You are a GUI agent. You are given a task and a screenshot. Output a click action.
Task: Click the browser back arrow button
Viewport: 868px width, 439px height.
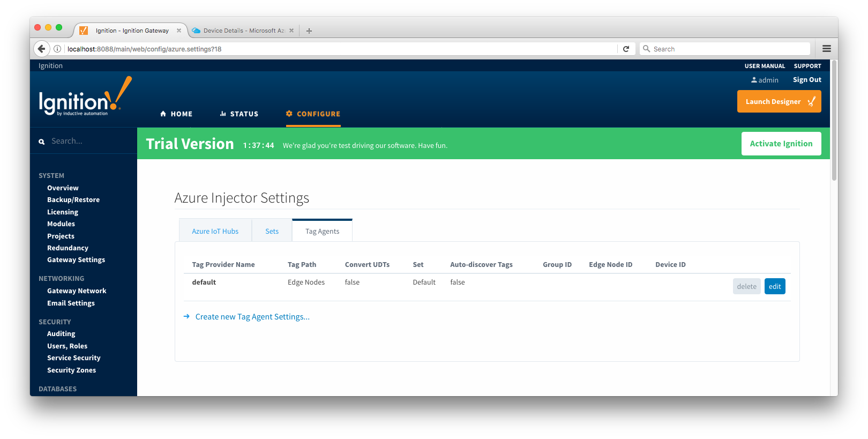[41, 49]
